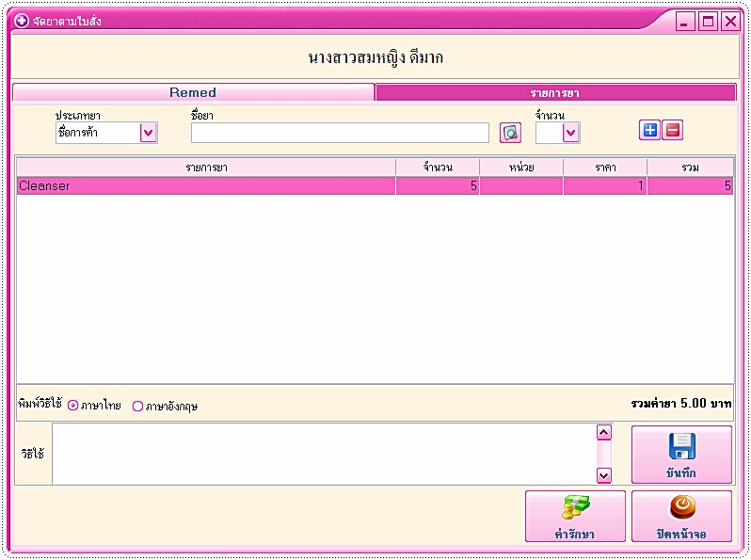
Task: Click the drug search magnifier icon
Action: (510, 133)
